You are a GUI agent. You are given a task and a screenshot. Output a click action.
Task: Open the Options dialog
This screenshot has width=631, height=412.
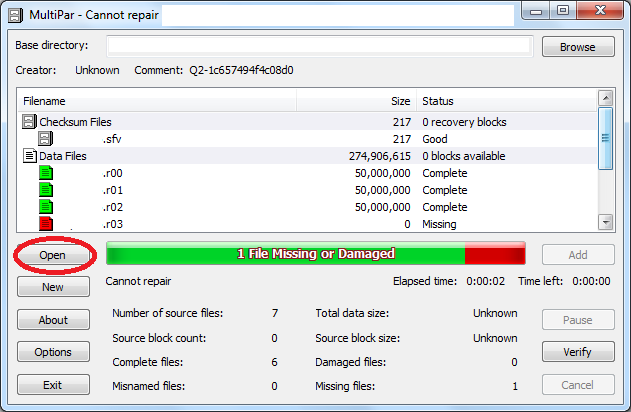click(53, 352)
